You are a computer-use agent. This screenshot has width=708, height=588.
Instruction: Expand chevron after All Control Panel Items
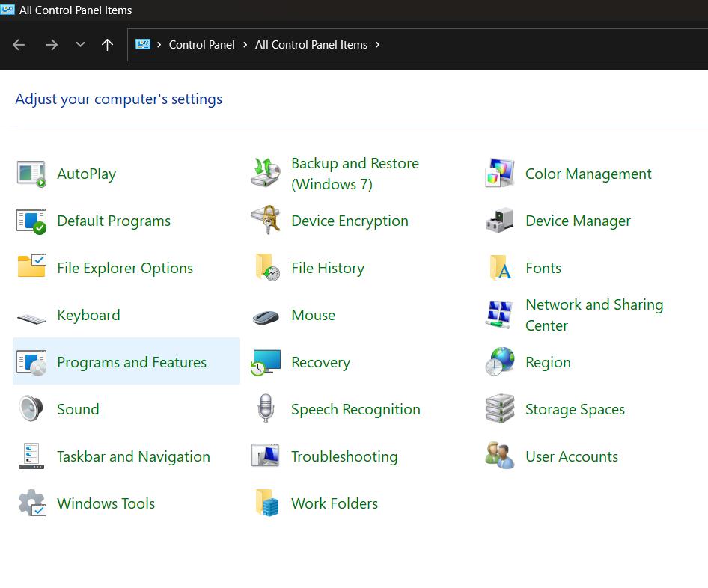coord(377,44)
